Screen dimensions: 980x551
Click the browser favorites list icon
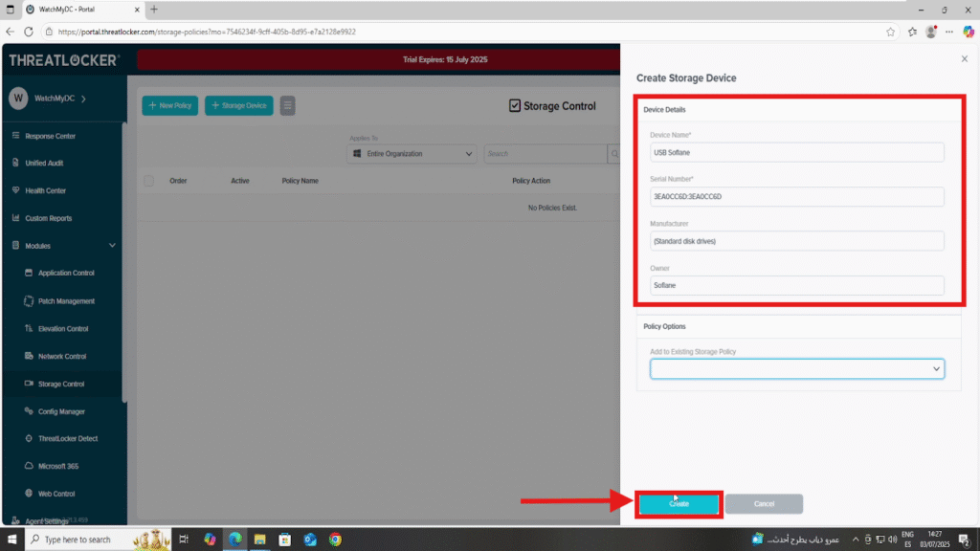[x=912, y=32]
